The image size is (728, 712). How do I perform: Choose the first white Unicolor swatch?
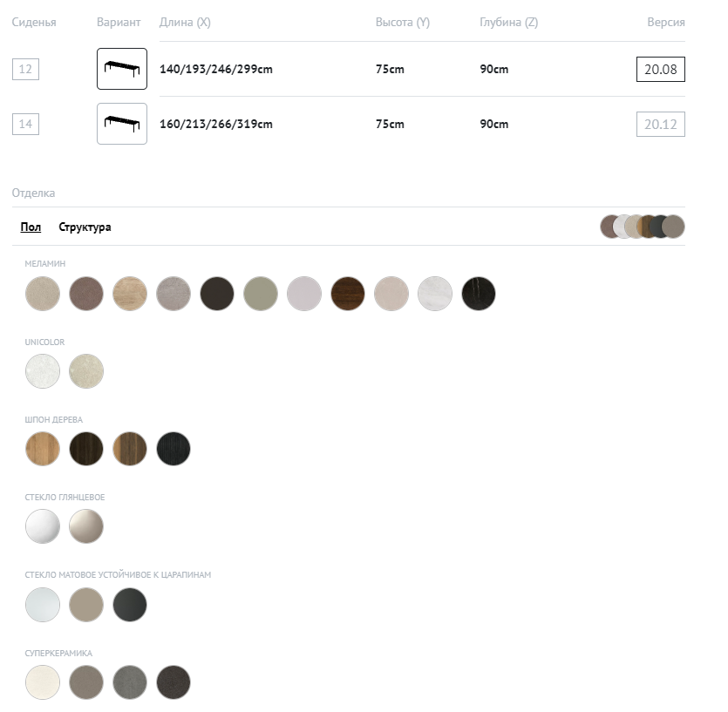coord(43,371)
